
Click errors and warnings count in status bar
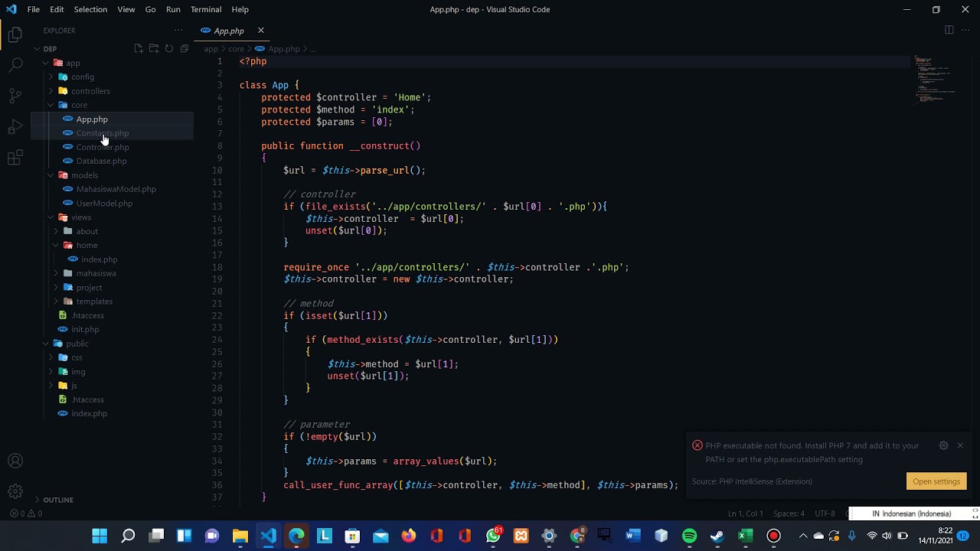(x=26, y=514)
